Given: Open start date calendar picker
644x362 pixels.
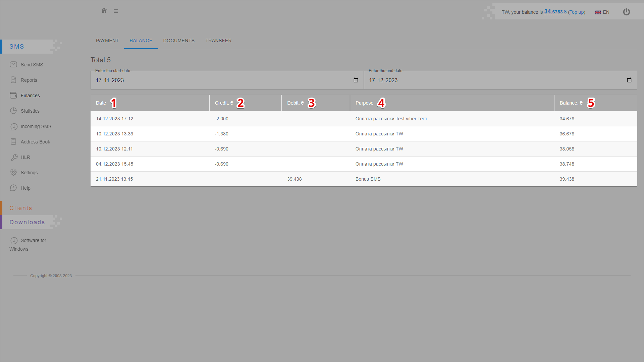Looking at the screenshot, I should 356,80.
